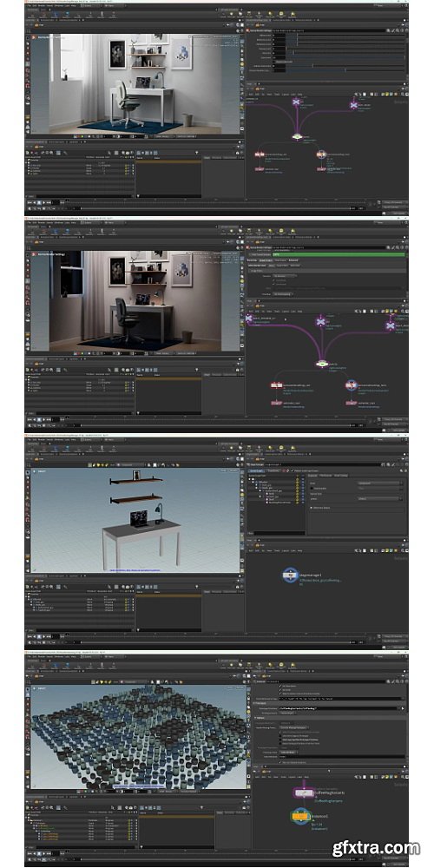Select the StuffedBag variants node above instancer1

pos(303,793)
